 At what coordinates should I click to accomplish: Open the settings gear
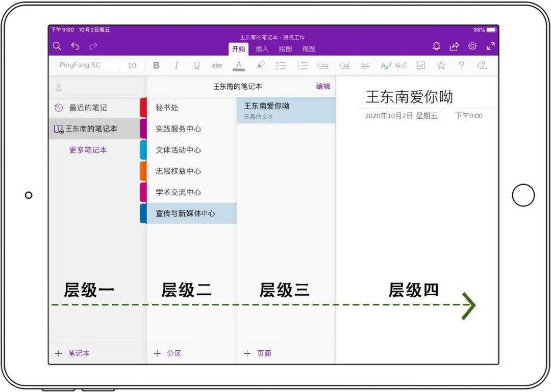coord(472,46)
